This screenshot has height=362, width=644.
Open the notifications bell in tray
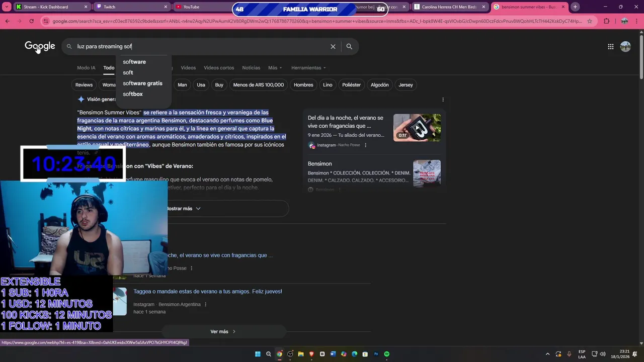(x=635, y=354)
